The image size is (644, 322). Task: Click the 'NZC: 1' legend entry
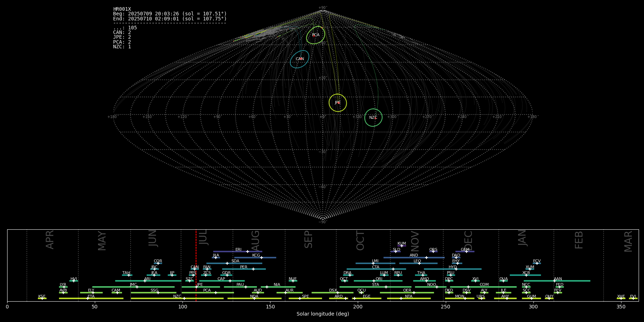(122, 47)
